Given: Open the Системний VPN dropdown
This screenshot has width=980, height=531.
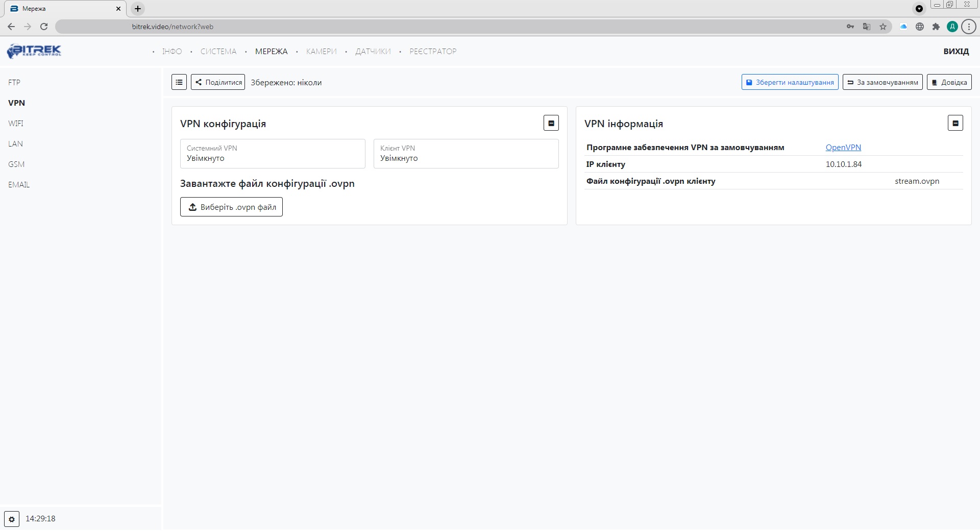Looking at the screenshot, I should [273, 154].
